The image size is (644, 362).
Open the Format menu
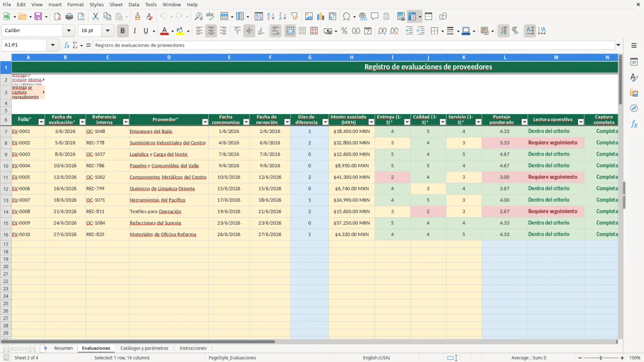pos(75,4)
